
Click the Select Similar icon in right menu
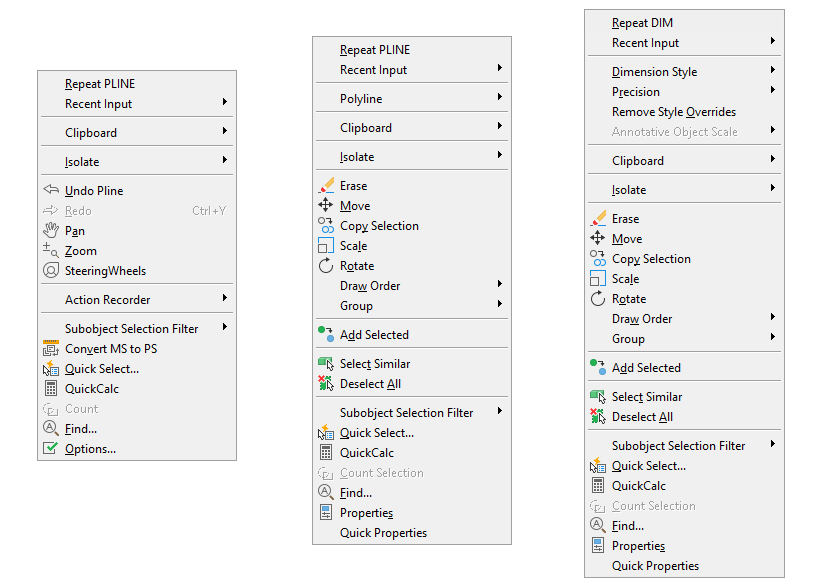tap(598, 397)
